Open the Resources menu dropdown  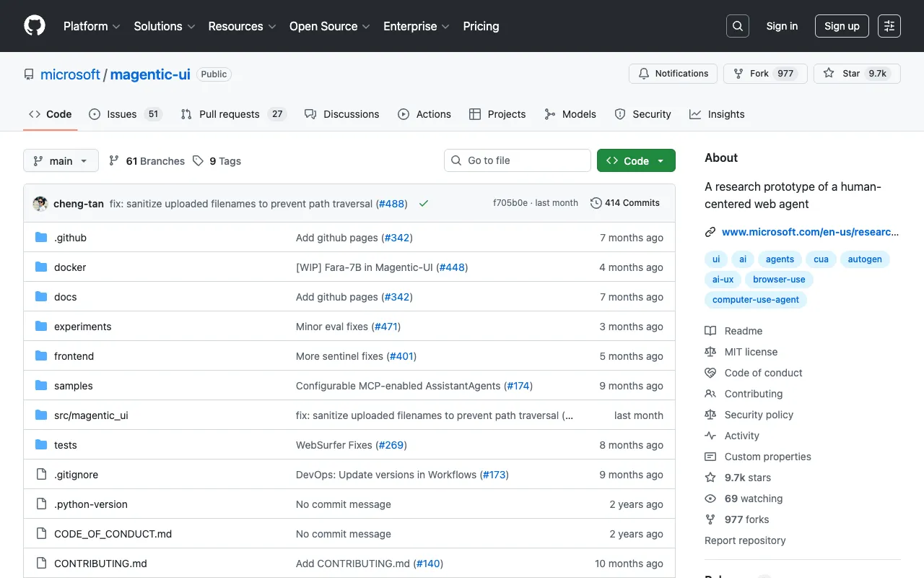(x=242, y=26)
